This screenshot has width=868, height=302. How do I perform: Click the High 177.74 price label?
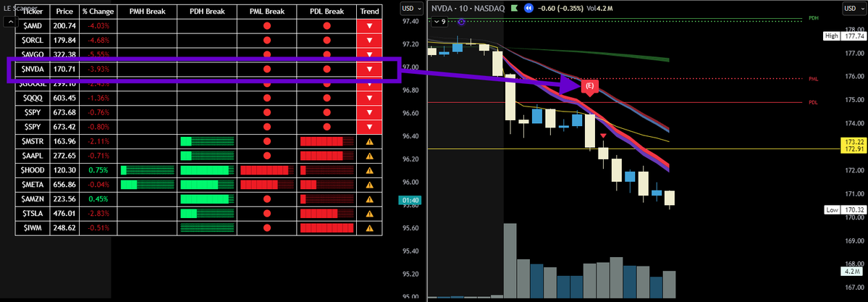[844, 36]
